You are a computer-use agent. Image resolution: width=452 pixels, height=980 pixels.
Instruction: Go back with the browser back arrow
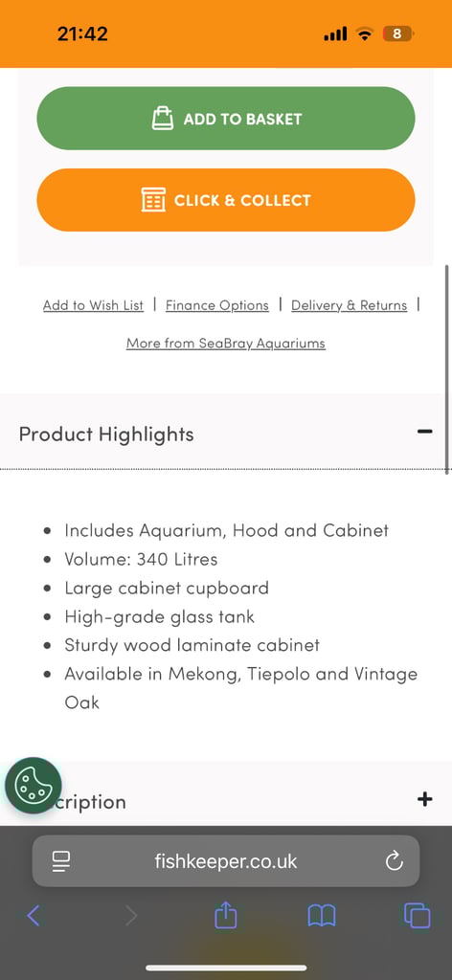pos(34,916)
